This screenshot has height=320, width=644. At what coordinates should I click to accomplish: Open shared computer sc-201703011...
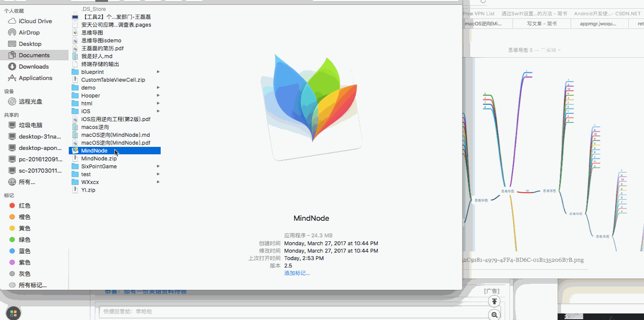(x=40, y=170)
